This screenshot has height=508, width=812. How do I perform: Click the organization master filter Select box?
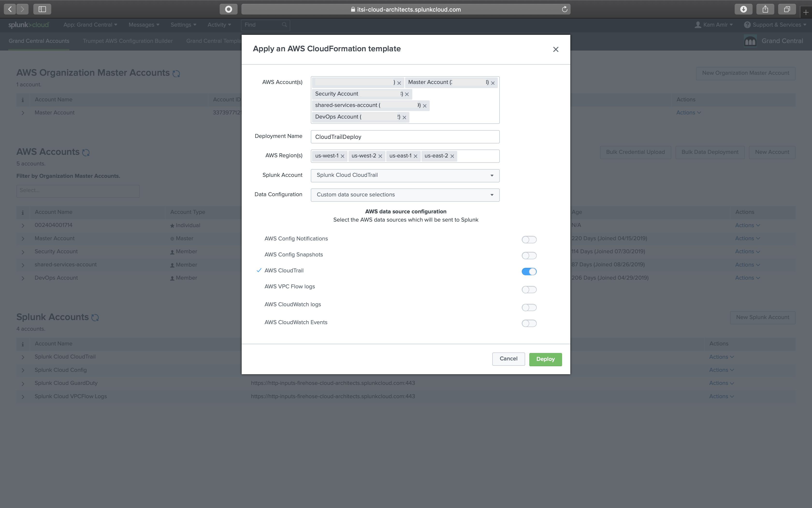78,191
